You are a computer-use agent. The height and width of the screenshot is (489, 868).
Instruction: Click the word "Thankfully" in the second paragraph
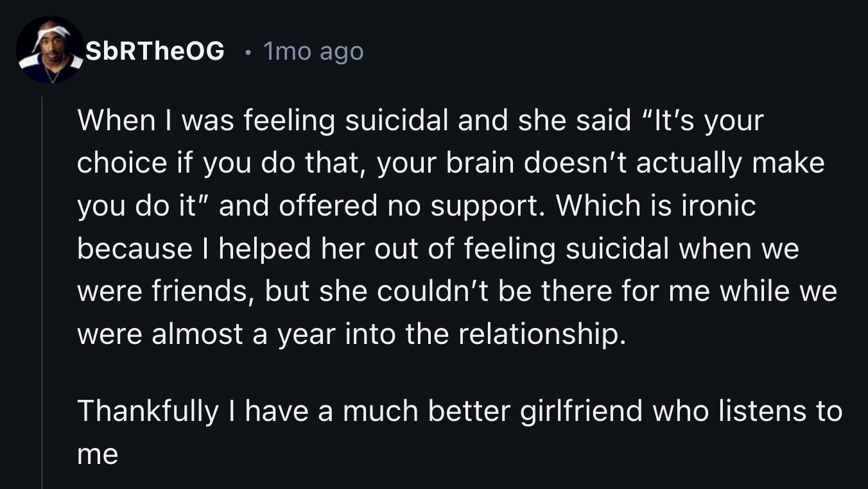click(x=148, y=411)
